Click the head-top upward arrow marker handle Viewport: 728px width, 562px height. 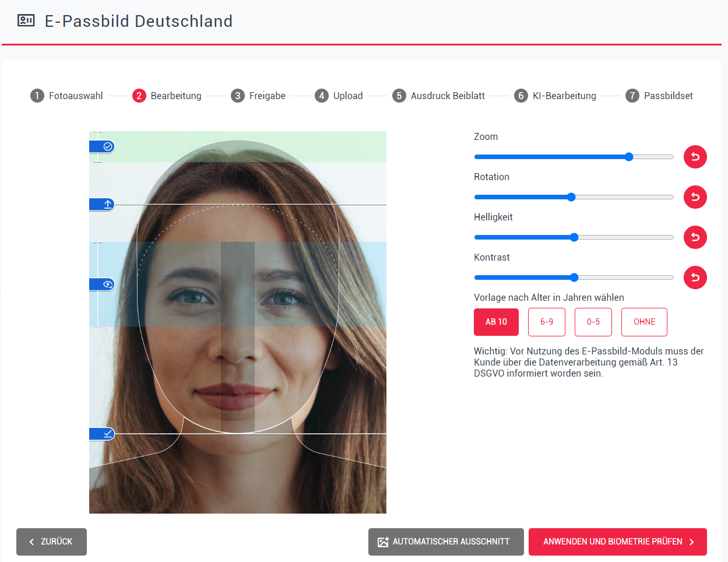[x=102, y=204]
